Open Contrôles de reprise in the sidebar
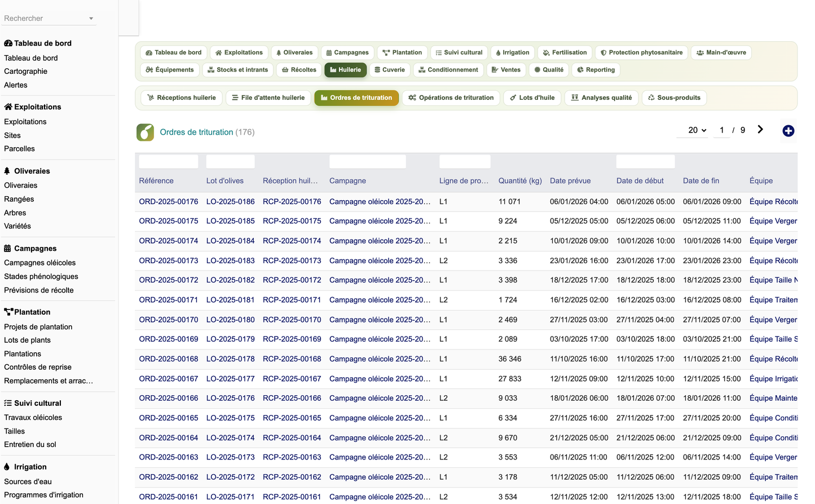Image resolution: width=815 pixels, height=504 pixels. [x=38, y=367]
